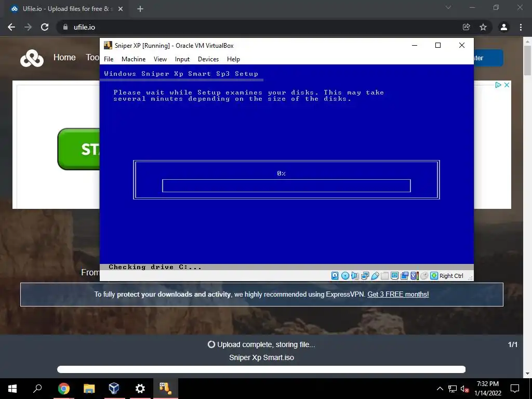The image size is (532, 399).
Task: Open the Windows notification center
Action: tap(515, 389)
